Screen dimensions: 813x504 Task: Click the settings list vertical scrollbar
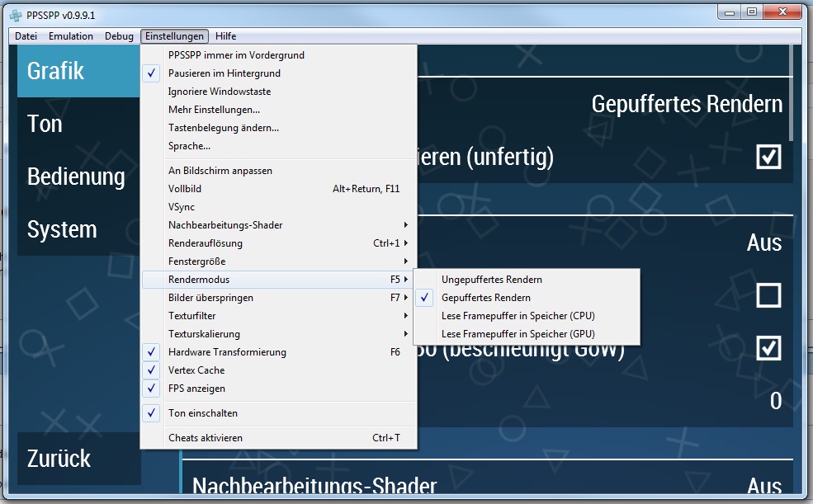tap(791, 92)
